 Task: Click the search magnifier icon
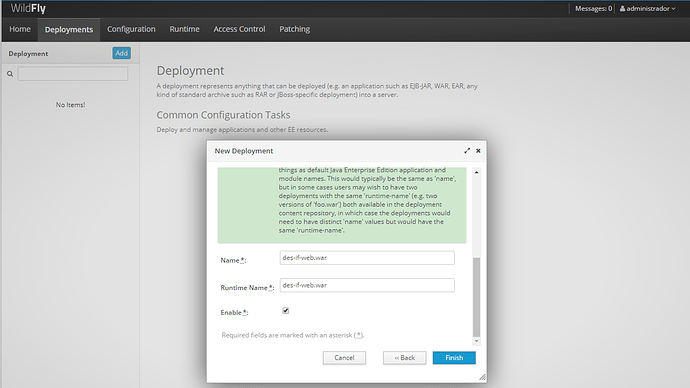pos(10,74)
